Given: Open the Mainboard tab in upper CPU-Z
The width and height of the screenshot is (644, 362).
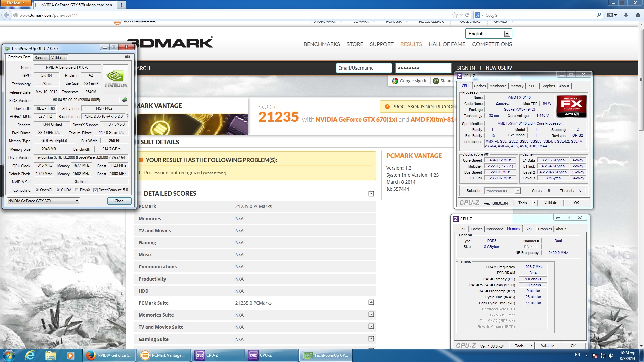Looking at the screenshot, I should [x=498, y=86].
